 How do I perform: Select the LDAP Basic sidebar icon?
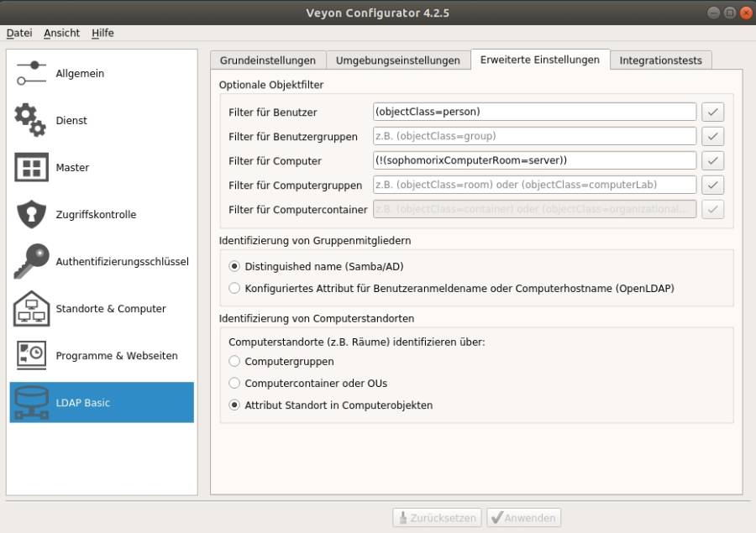31,402
